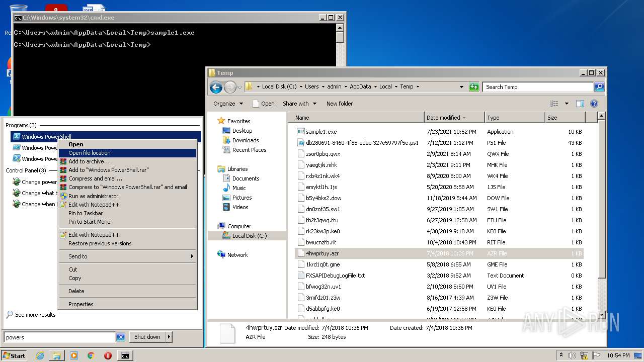Switch to cmd.exe taskbar button
Image resolution: width=644 pixels, height=362 pixels.
[x=125, y=355]
